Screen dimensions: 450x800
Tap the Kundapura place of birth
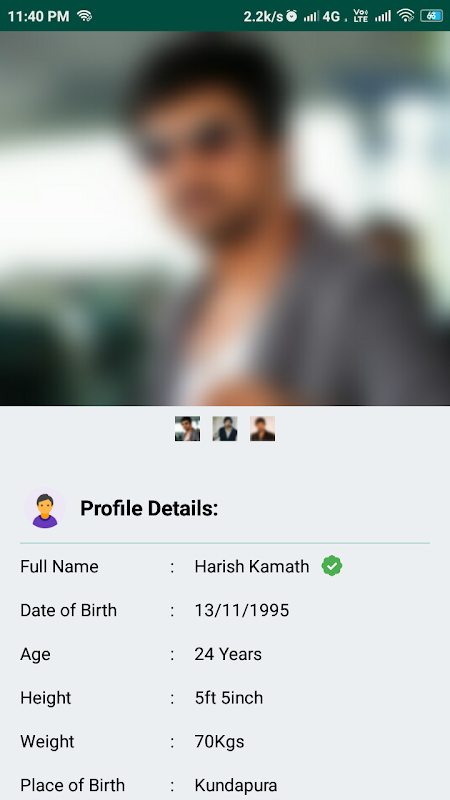236,785
